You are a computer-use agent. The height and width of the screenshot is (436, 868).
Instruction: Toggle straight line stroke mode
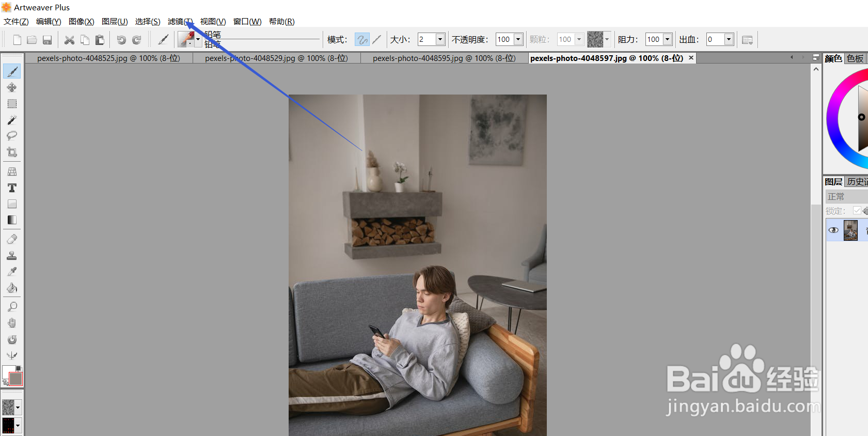377,40
